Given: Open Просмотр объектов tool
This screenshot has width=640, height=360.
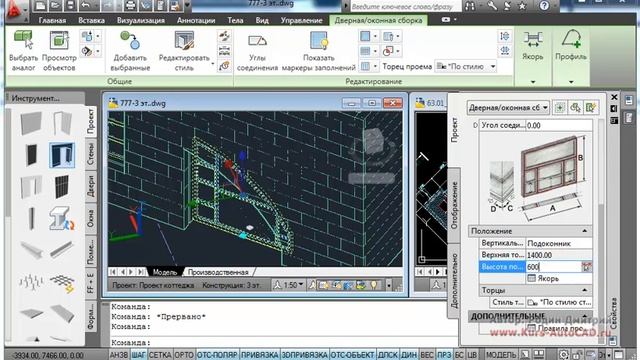Looking at the screenshot, I should [x=59, y=51].
